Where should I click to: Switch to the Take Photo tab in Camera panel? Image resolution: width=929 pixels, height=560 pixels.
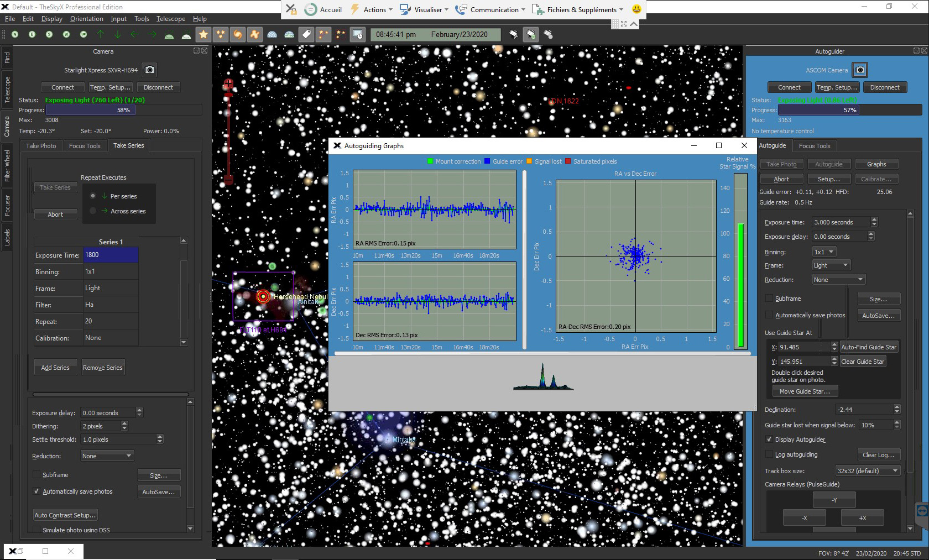click(41, 145)
